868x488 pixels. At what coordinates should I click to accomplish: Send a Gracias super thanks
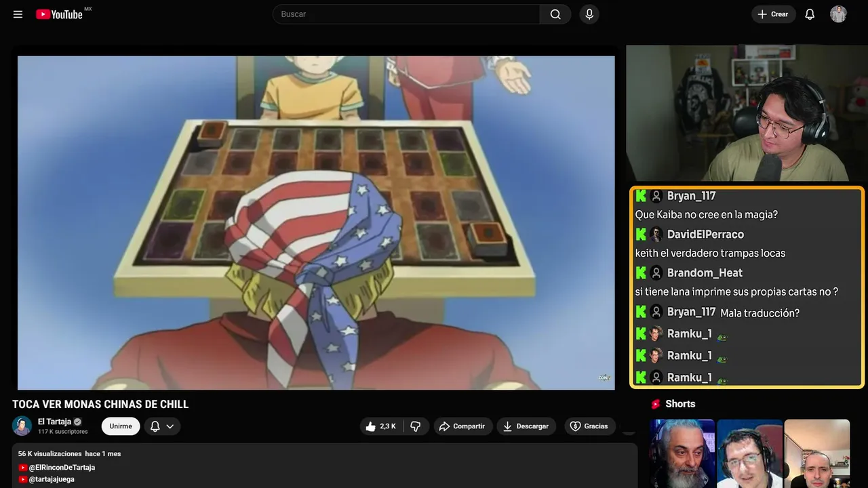pyautogui.click(x=589, y=426)
